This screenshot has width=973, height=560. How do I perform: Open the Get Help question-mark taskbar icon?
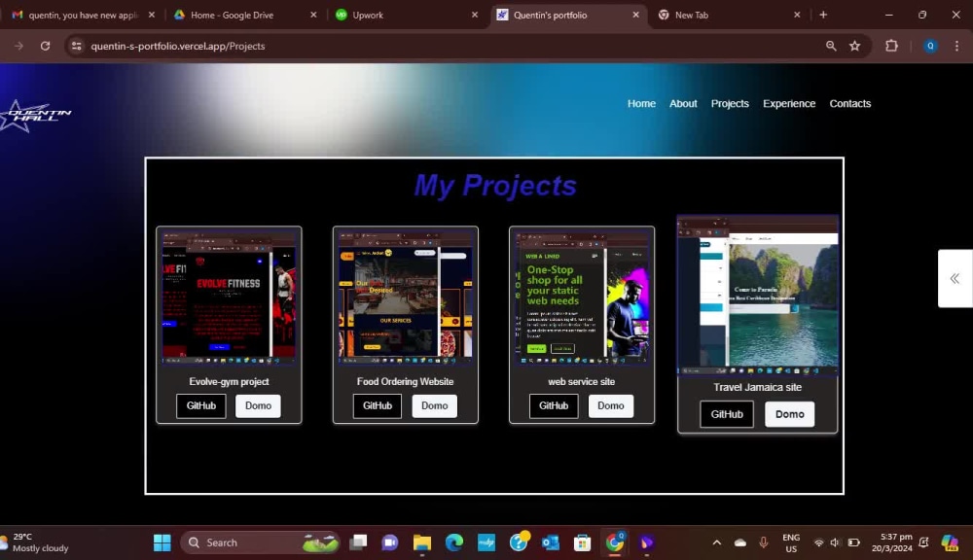[519, 542]
